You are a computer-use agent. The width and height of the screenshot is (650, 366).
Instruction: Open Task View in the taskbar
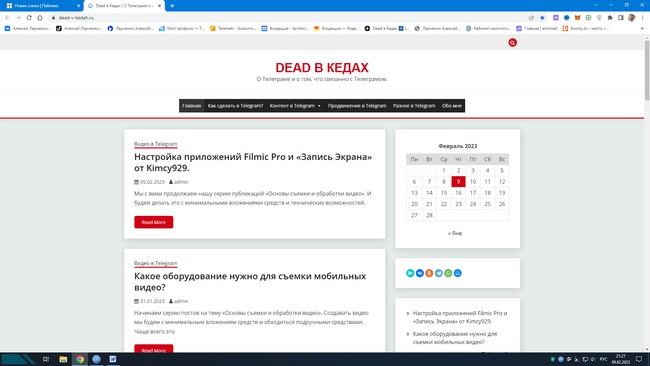(46, 359)
